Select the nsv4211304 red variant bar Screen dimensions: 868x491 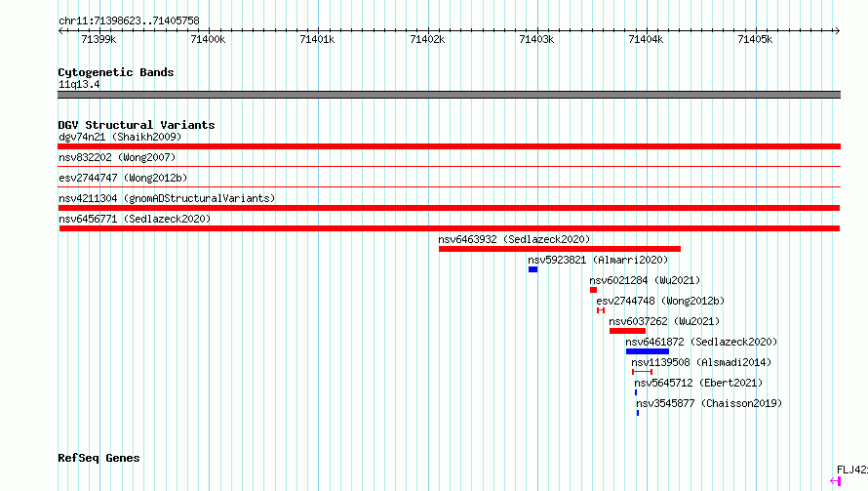(x=449, y=208)
